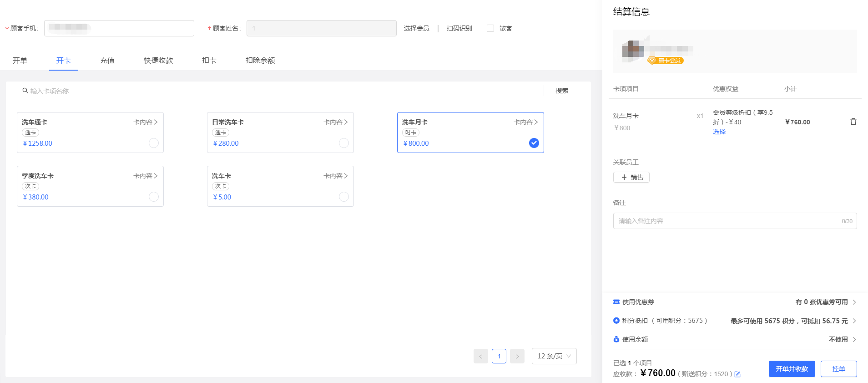The height and width of the screenshot is (383, 868).
Task: Click the 结算信息 heading
Action: (631, 12)
